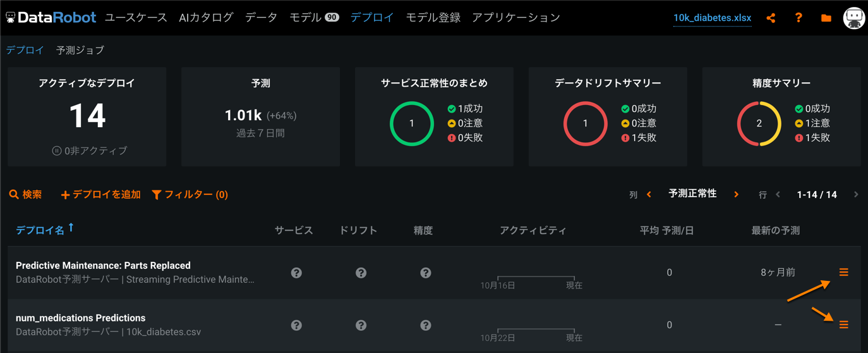Screen dimensions: 868x353
Task: Go to previous rows page arrow
Action: pyautogui.click(x=778, y=195)
